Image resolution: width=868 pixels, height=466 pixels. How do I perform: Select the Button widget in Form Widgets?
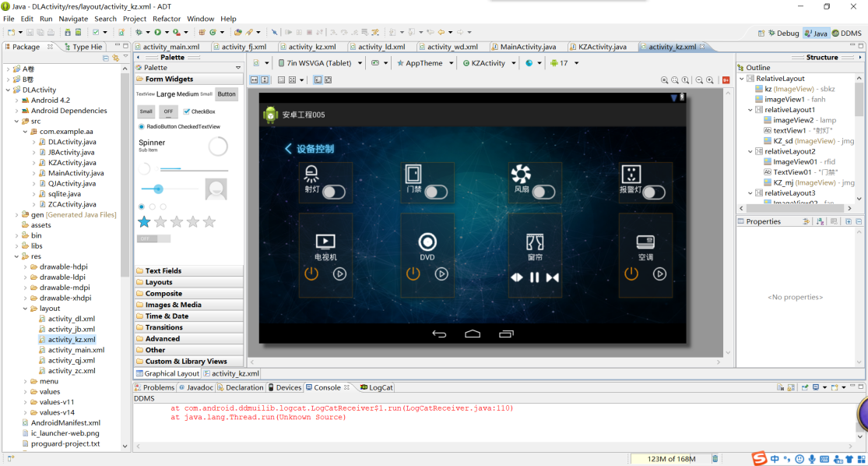click(227, 94)
